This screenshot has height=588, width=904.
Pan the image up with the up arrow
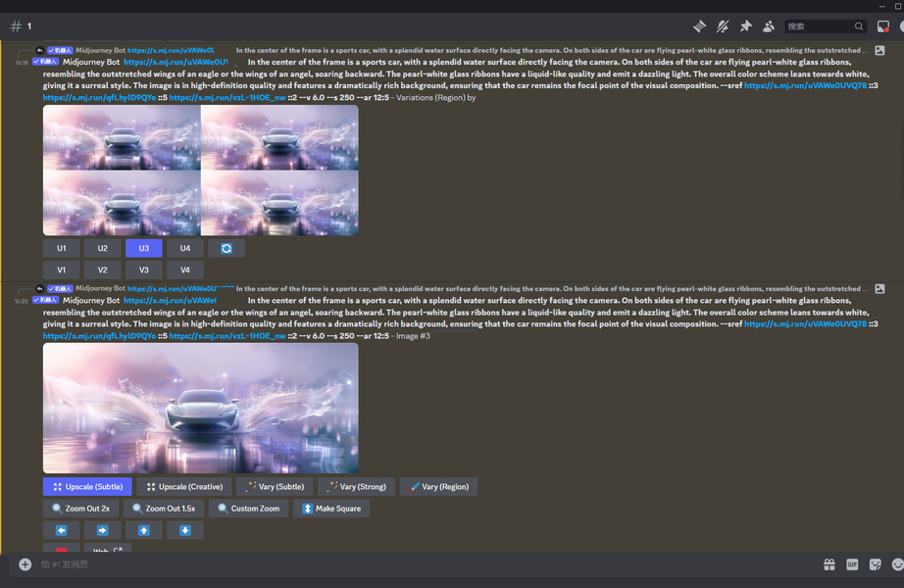(143, 530)
